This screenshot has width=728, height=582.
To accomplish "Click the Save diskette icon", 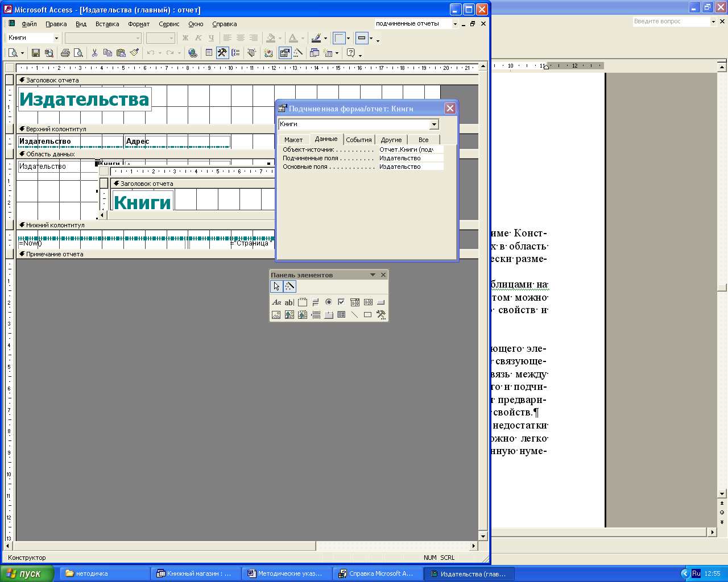I will tap(36, 53).
